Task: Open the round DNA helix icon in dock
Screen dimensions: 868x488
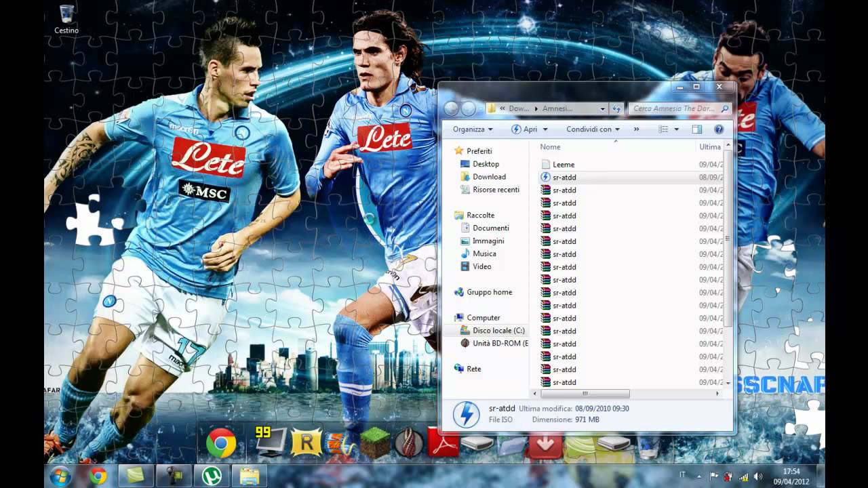Action: point(409,444)
